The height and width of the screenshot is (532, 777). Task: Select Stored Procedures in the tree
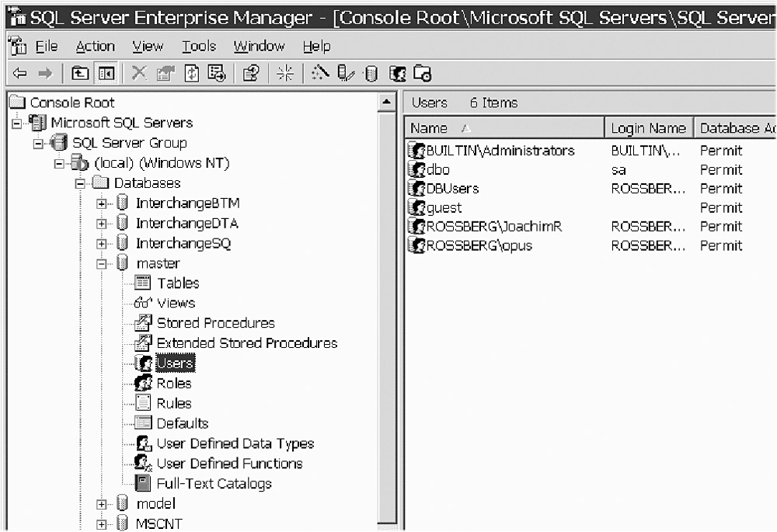coord(215,323)
